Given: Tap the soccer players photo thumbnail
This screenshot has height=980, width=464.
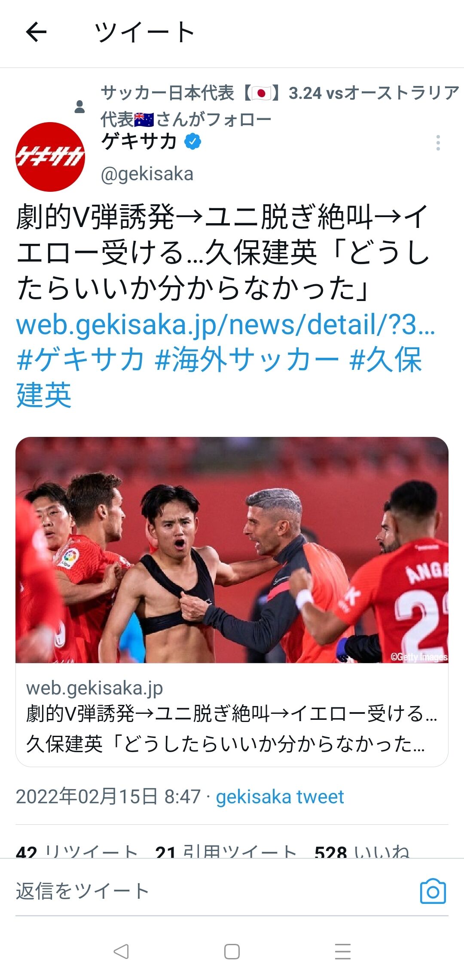Looking at the screenshot, I should coord(232,550).
